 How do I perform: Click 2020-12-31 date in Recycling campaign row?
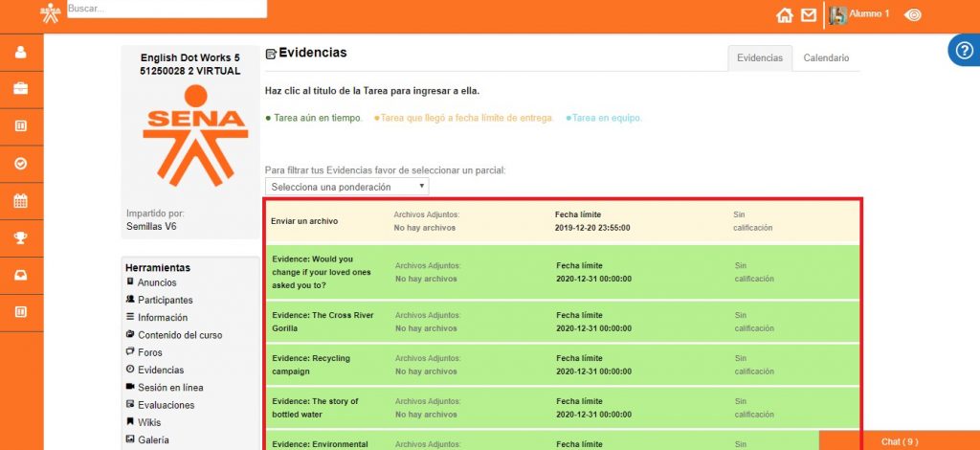pyautogui.click(x=593, y=371)
